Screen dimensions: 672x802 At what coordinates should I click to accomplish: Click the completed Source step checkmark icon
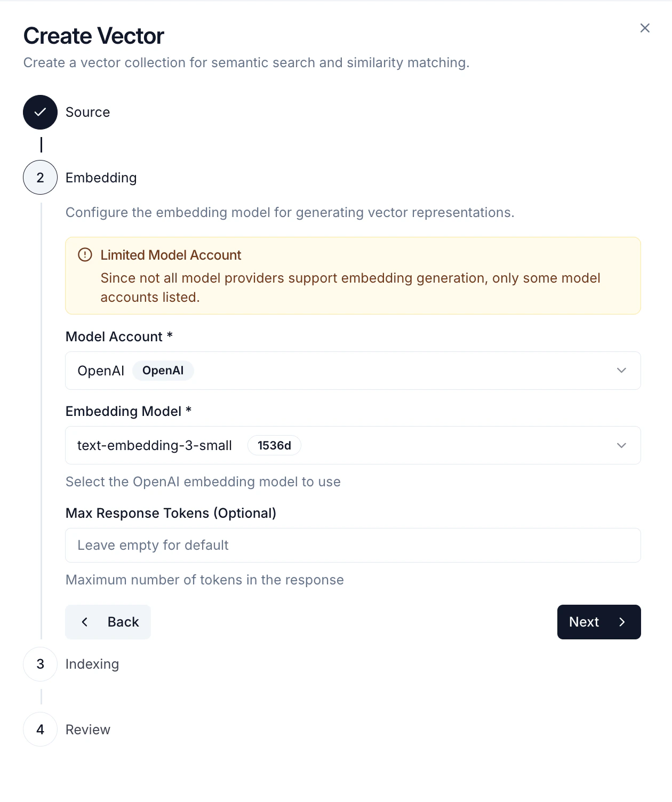click(40, 112)
